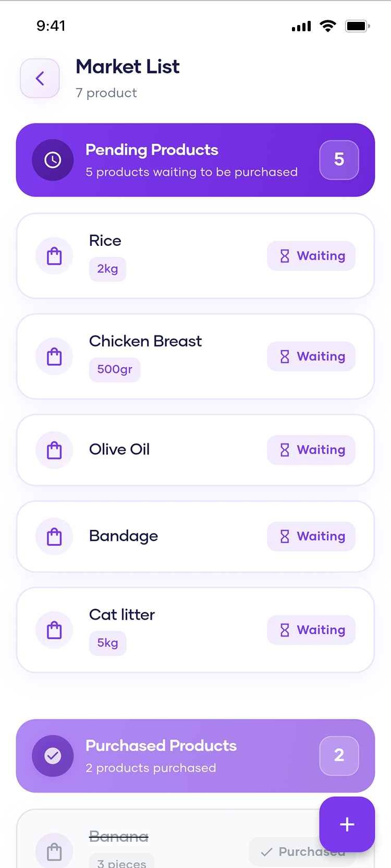Image resolution: width=391 pixels, height=868 pixels.
Task: Select the 500gr quantity tag
Action: (115, 369)
